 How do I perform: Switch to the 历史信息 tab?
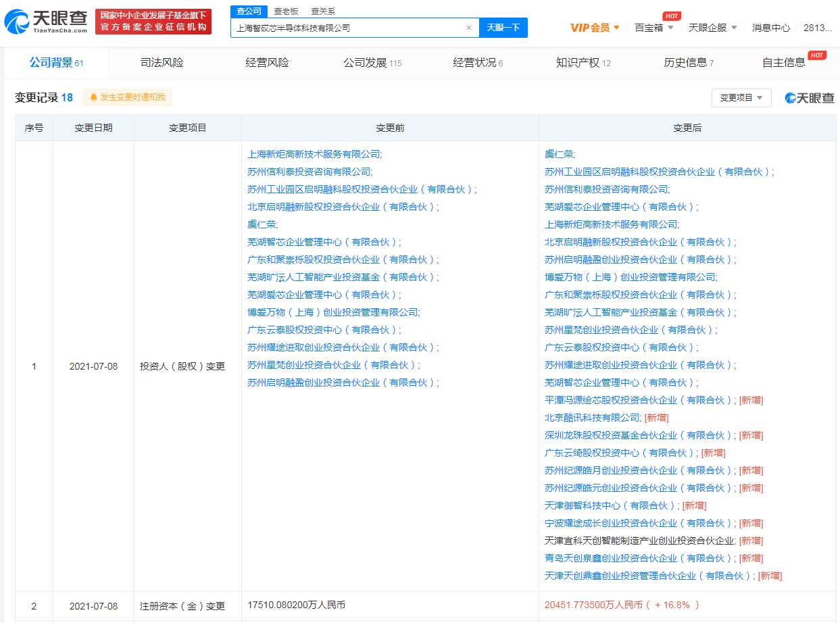click(689, 63)
